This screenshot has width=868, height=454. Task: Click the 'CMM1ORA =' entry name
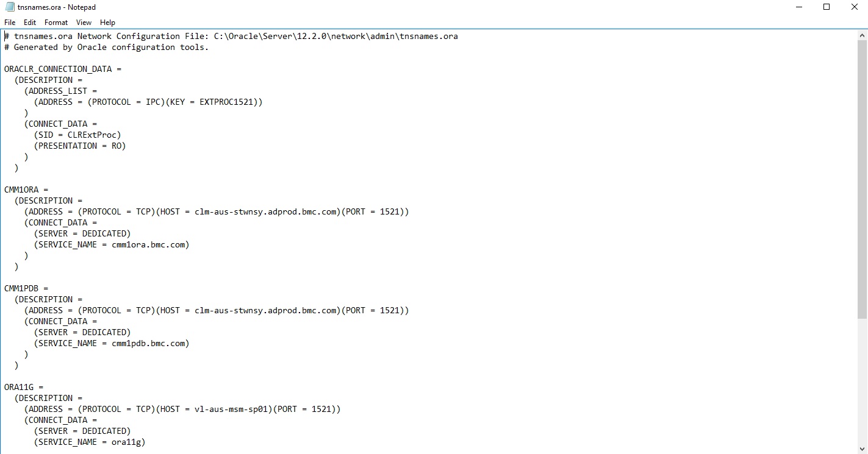[26, 190]
